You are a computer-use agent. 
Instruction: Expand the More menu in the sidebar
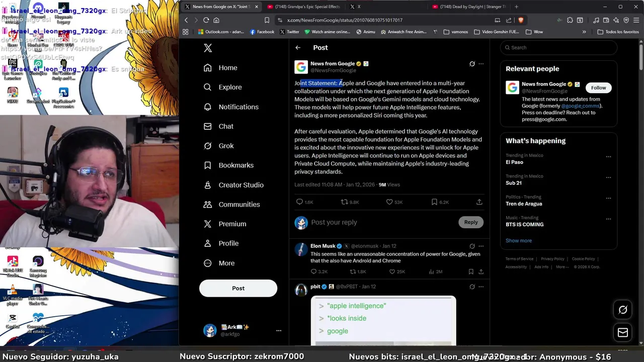[219, 263]
